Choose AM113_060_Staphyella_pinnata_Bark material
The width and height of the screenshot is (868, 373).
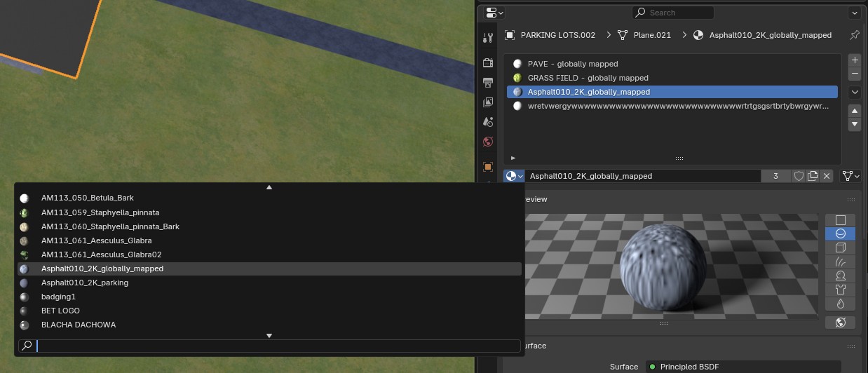[x=269, y=226]
